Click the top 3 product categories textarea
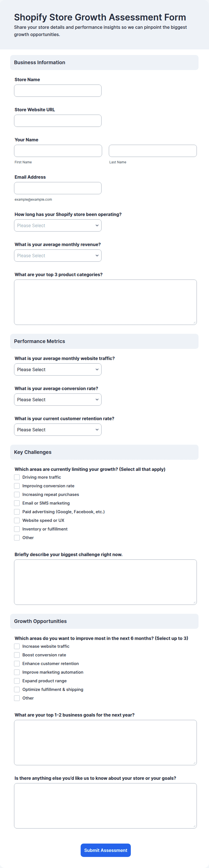Viewport: 209px width, 868px height. click(x=106, y=302)
